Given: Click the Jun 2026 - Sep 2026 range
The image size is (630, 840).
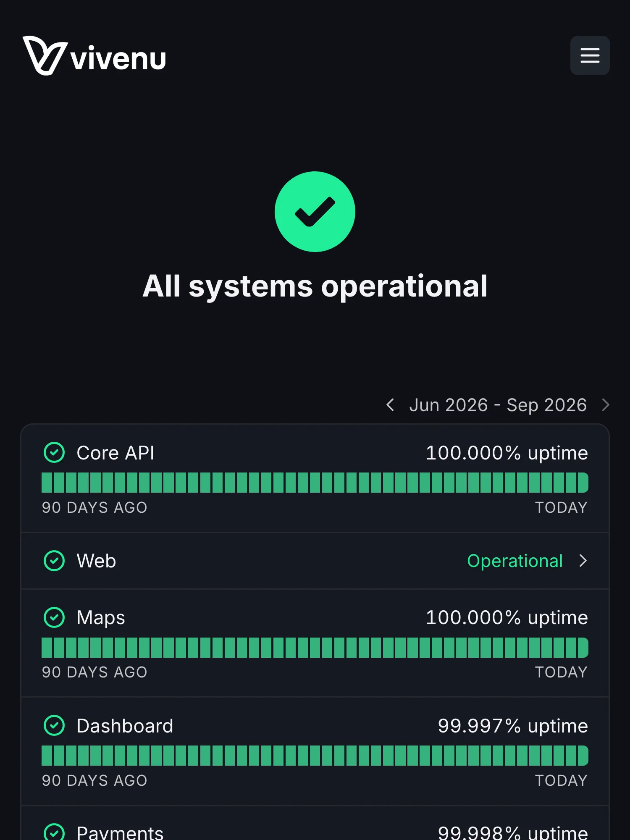Looking at the screenshot, I should pos(498,405).
